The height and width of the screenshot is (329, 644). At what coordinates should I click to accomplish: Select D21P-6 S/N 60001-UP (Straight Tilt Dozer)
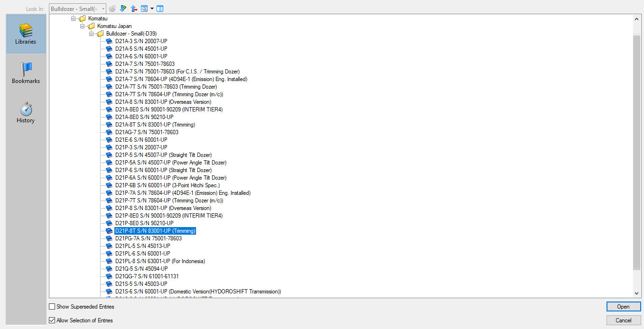(x=163, y=170)
